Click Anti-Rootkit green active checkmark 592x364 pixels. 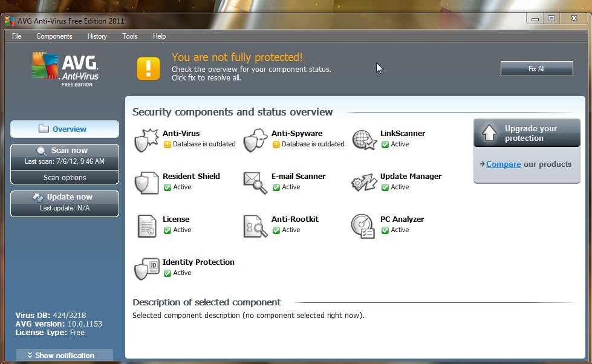point(276,230)
